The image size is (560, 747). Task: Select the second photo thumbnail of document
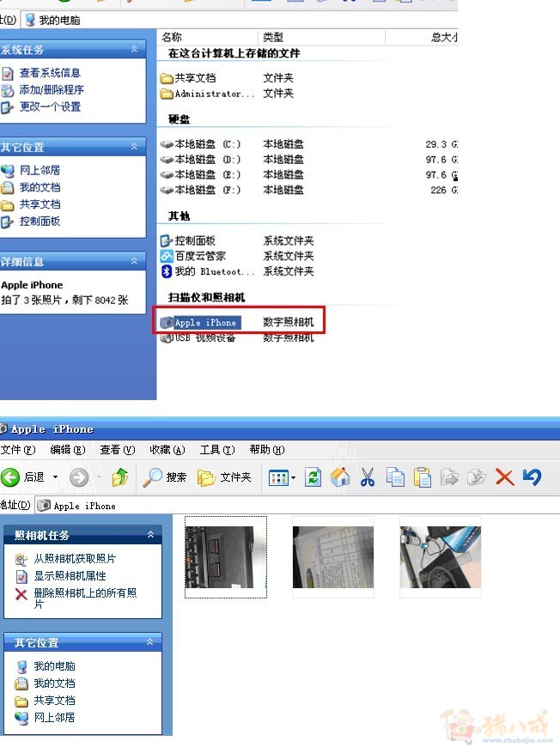[333, 557]
